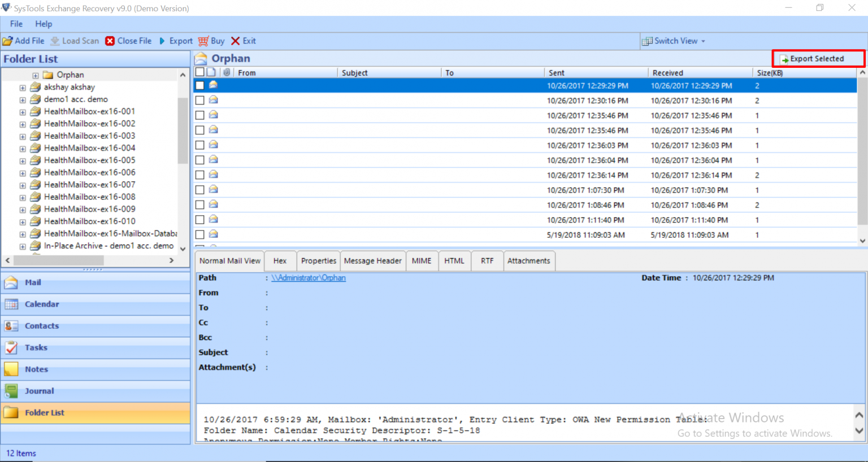This screenshot has width=868, height=462.
Task: Expand the Orphan folder node
Action: tap(36, 76)
